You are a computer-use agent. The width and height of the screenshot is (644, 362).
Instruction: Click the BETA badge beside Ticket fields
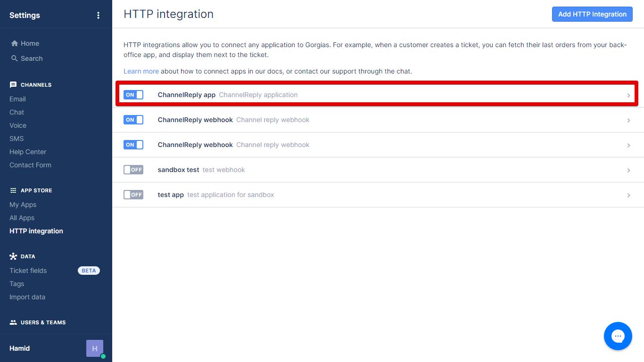click(x=89, y=271)
